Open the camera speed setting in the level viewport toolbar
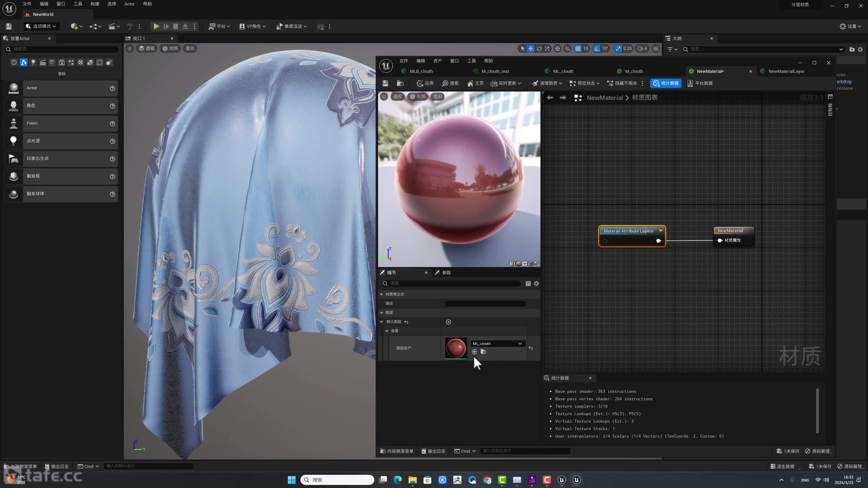Viewport: 868px width, 488px height. point(642,48)
